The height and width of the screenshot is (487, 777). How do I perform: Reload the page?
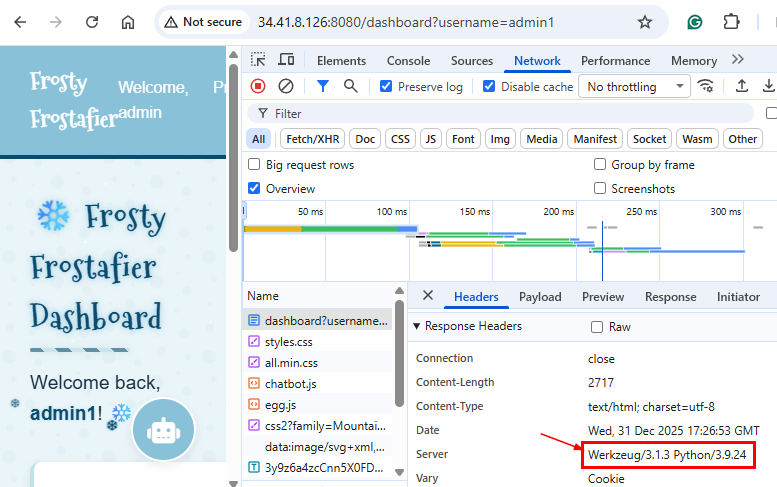(x=92, y=22)
